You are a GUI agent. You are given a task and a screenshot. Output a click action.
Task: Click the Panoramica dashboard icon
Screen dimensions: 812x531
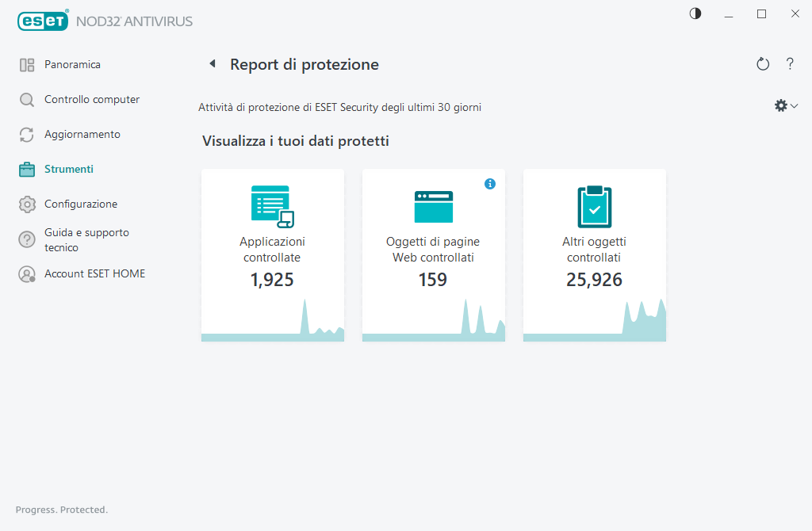click(27, 64)
